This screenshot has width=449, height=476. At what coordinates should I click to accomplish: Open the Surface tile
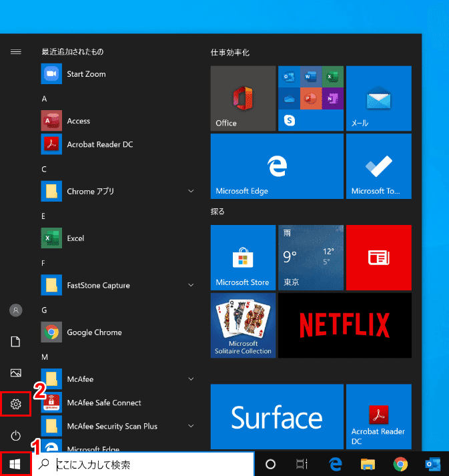tap(277, 417)
